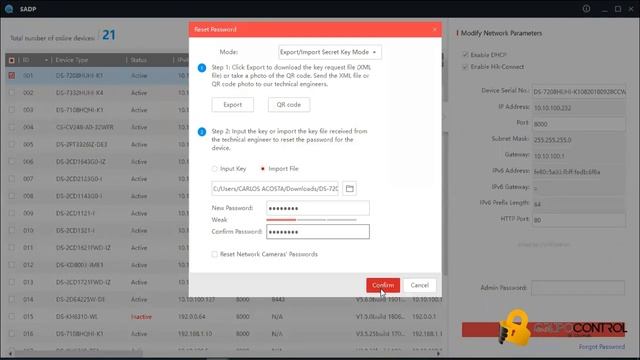
Task: Click the device list horizontal scrollbar
Action: coord(78,353)
